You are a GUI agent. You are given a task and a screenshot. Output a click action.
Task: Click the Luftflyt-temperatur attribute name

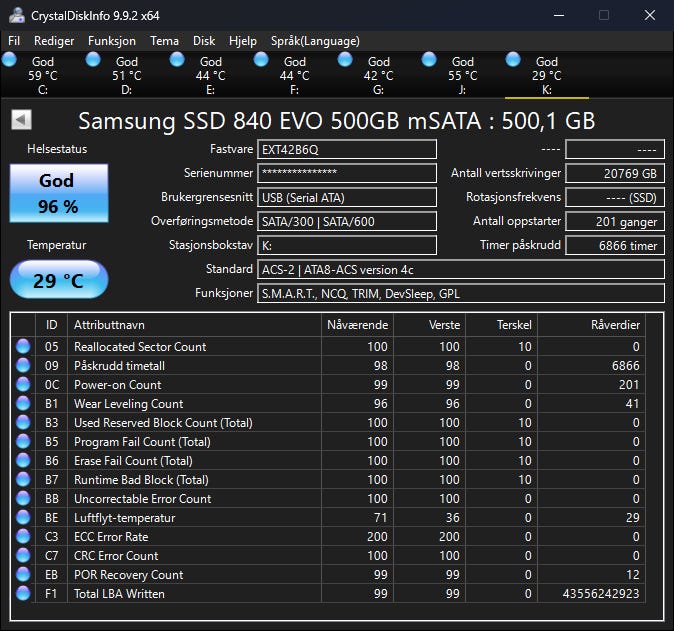[x=125, y=518]
